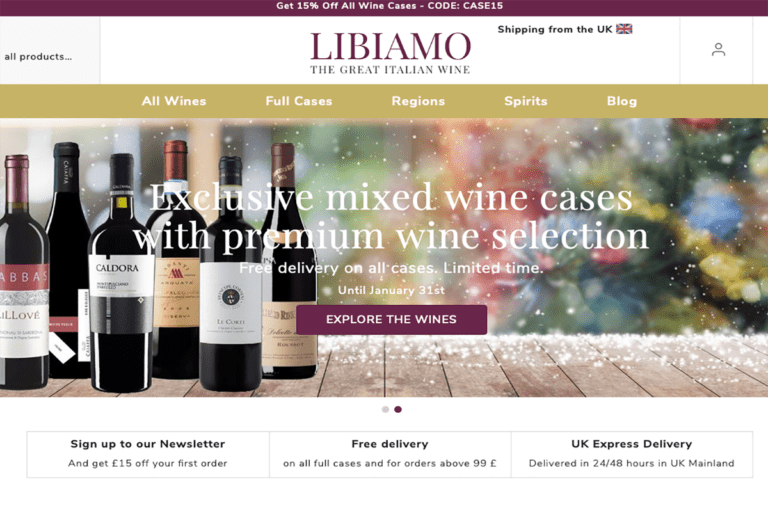Screen dimensions: 768x512
Task: Select the second carousel slide dot
Action: tap(398, 409)
